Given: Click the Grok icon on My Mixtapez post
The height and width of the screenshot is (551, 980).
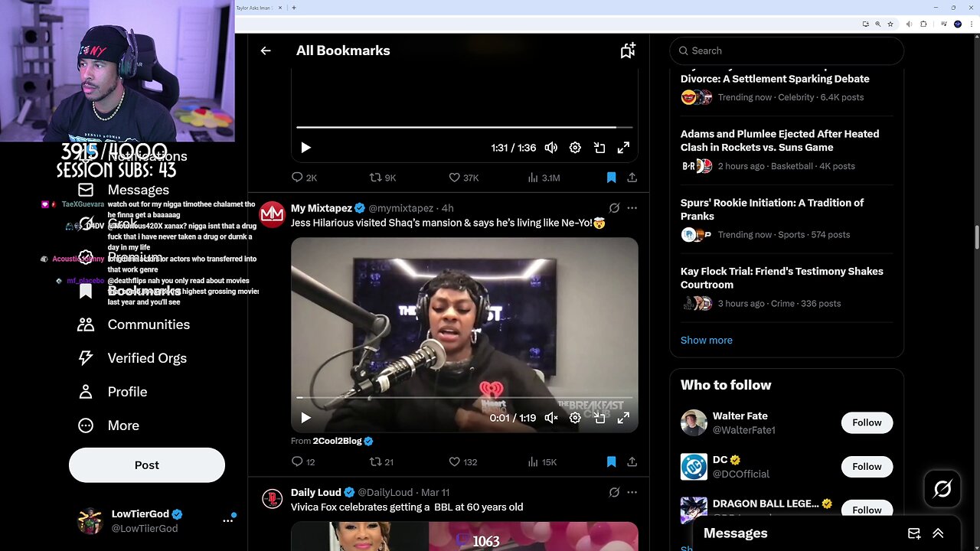Looking at the screenshot, I should tap(614, 208).
